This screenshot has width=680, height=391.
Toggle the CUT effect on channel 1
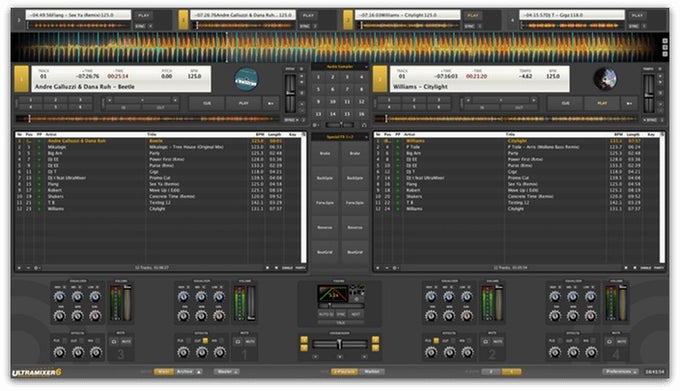point(205,341)
